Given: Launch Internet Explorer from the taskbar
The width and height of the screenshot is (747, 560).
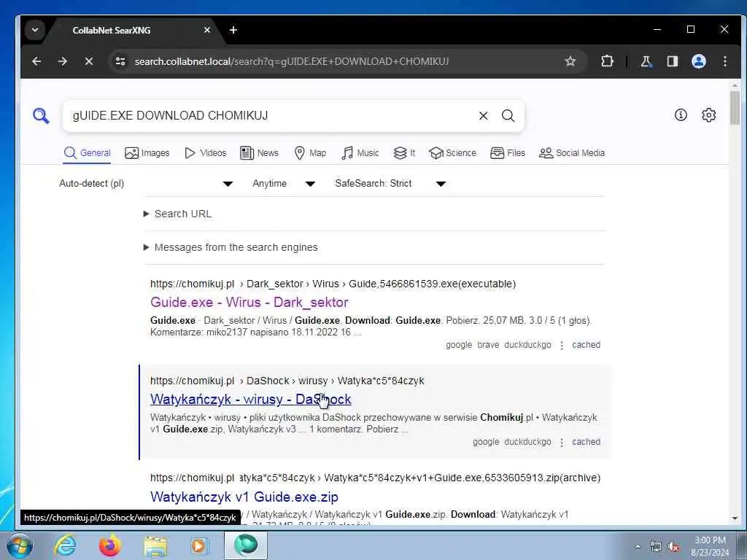Looking at the screenshot, I should pyautogui.click(x=65, y=545).
